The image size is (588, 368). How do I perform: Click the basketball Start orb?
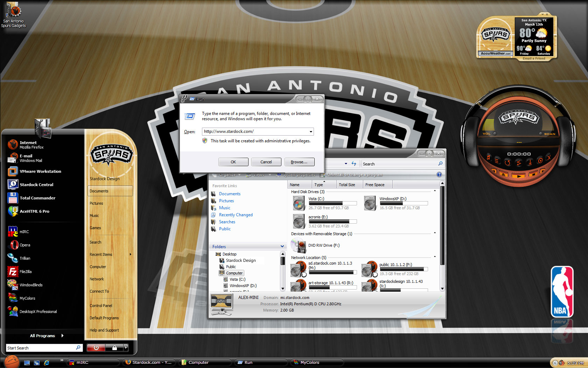coord(11,362)
